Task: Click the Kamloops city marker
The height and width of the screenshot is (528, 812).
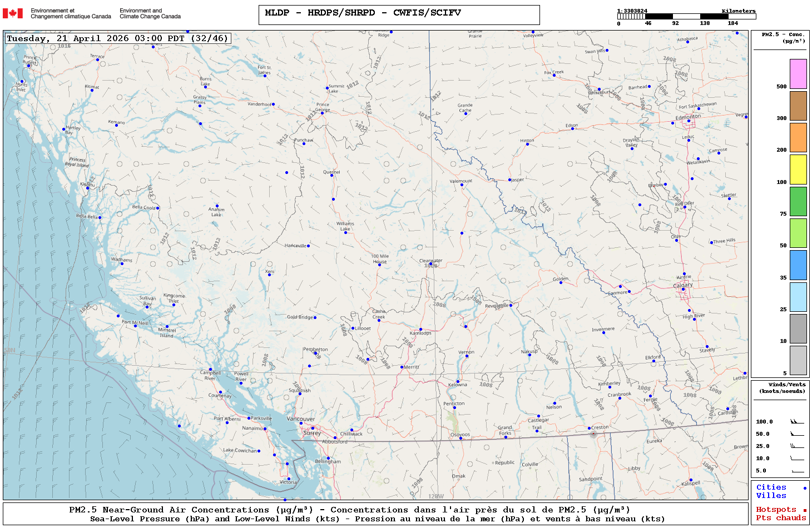Action: (420, 330)
